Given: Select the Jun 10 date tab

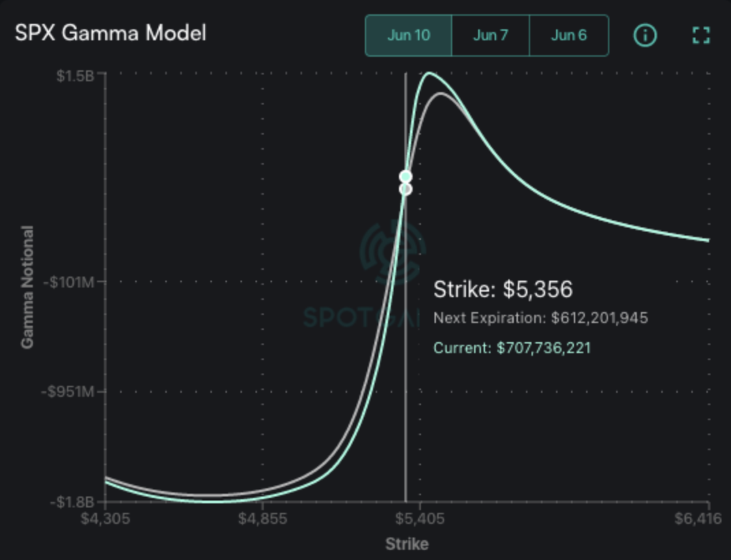Looking at the screenshot, I should (x=409, y=36).
